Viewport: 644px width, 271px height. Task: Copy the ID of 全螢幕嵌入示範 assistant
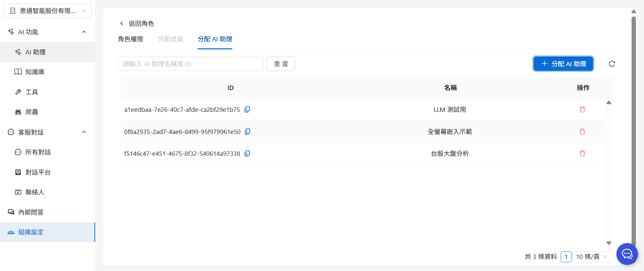coord(247,132)
